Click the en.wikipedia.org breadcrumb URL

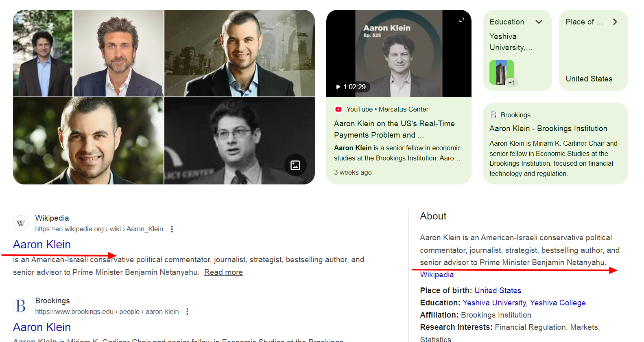tap(99, 229)
